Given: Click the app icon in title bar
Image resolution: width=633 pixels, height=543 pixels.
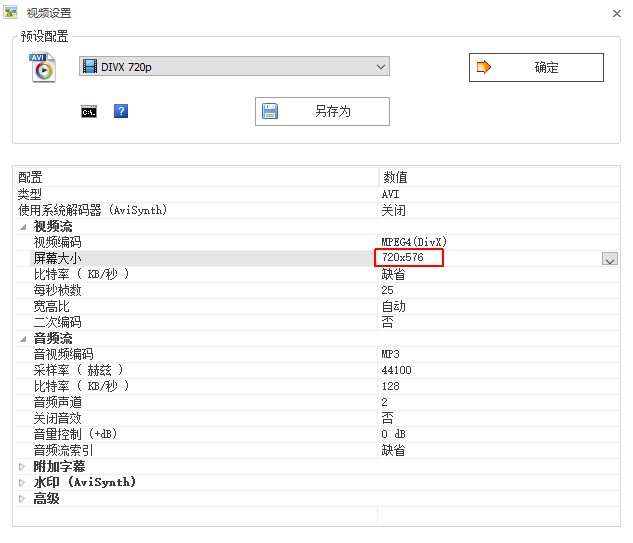Looking at the screenshot, I should pyautogui.click(x=11, y=12).
